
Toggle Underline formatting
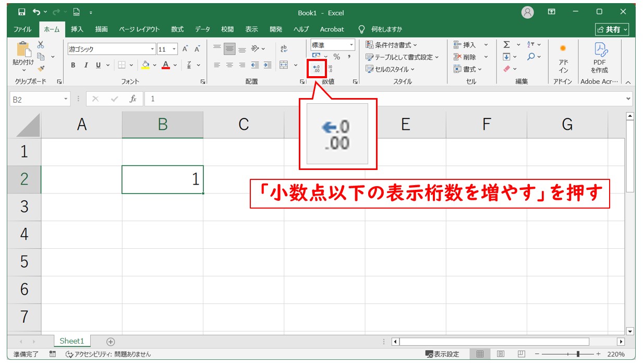98,65
